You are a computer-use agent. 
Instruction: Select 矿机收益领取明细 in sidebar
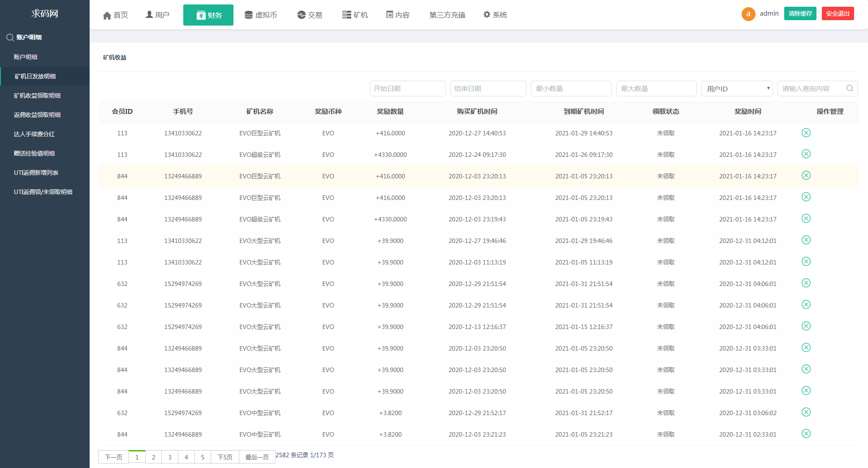(x=37, y=95)
